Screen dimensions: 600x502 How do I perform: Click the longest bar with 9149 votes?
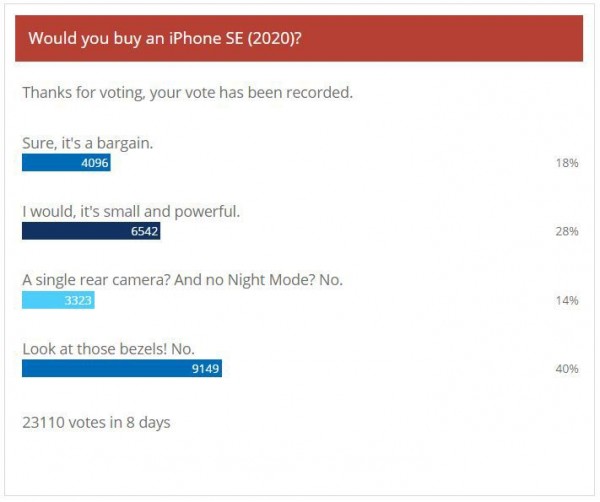(122, 368)
